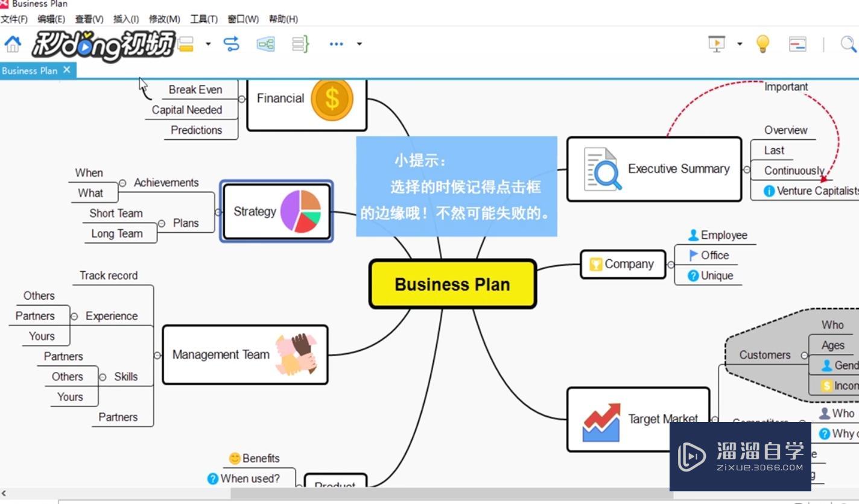Screen dimensions: 859x504
Task: Click the trophy marker on Company
Action: click(595, 264)
